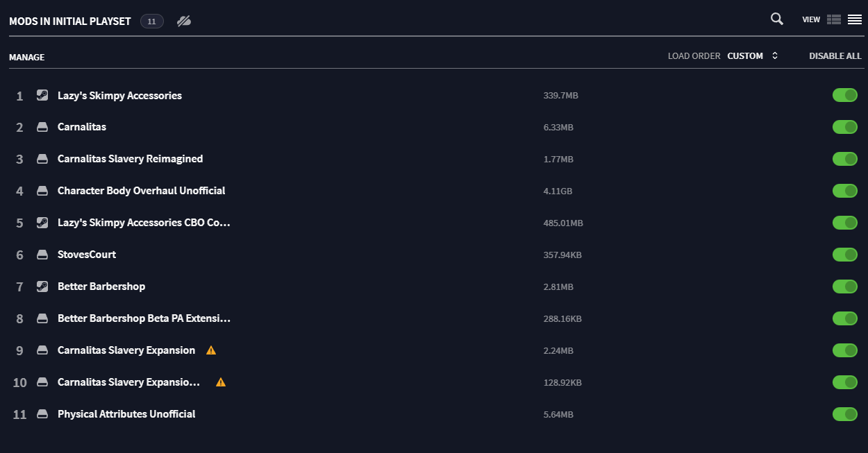Viewport: 868px width, 453px height.
Task: Click the Disable All button
Action: tap(835, 56)
